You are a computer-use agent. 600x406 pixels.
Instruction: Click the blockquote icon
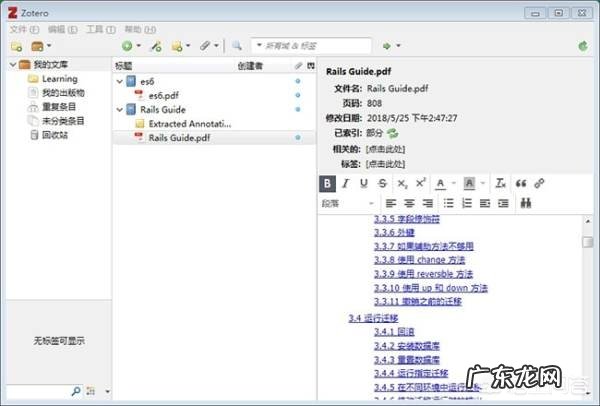[x=521, y=184]
